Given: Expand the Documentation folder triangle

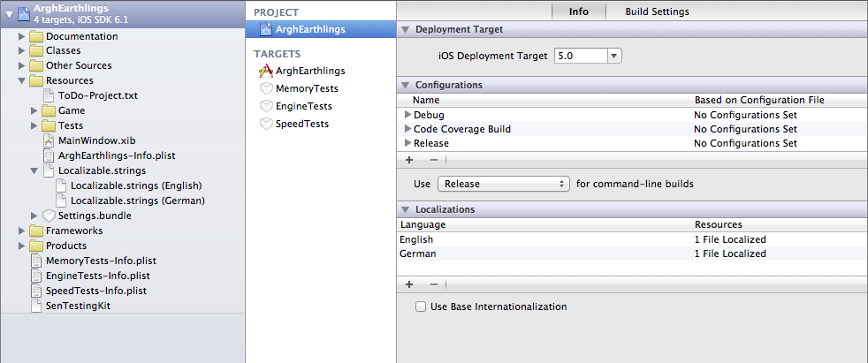Looking at the screenshot, I should click(x=22, y=36).
